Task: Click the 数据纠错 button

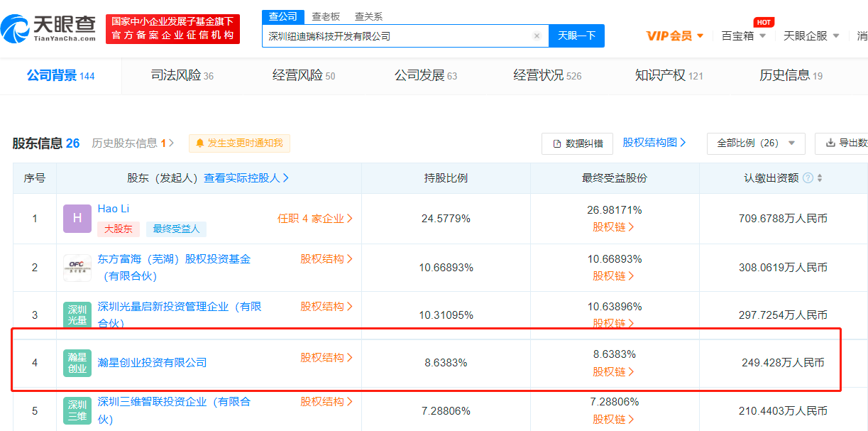Action: (576, 143)
